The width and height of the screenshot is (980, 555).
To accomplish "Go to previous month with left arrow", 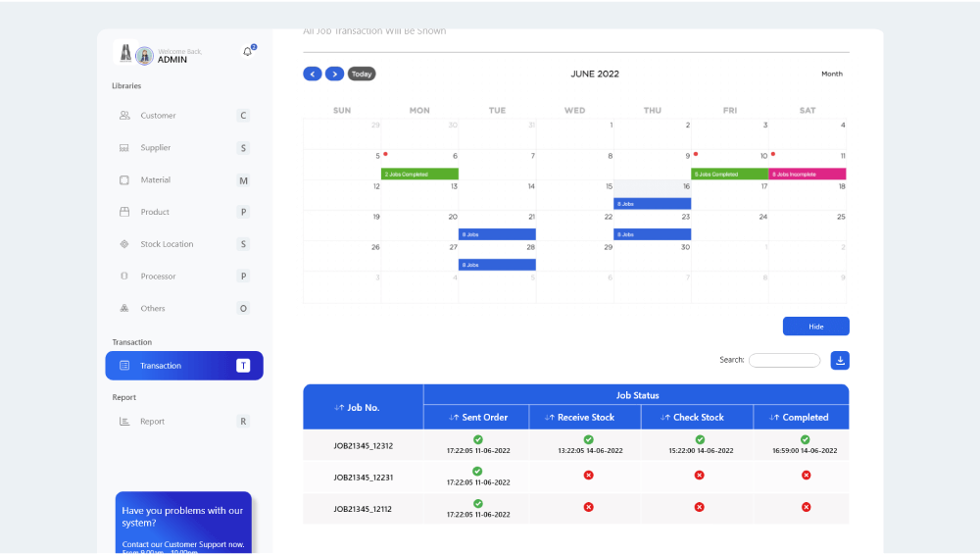I will [x=313, y=74].
